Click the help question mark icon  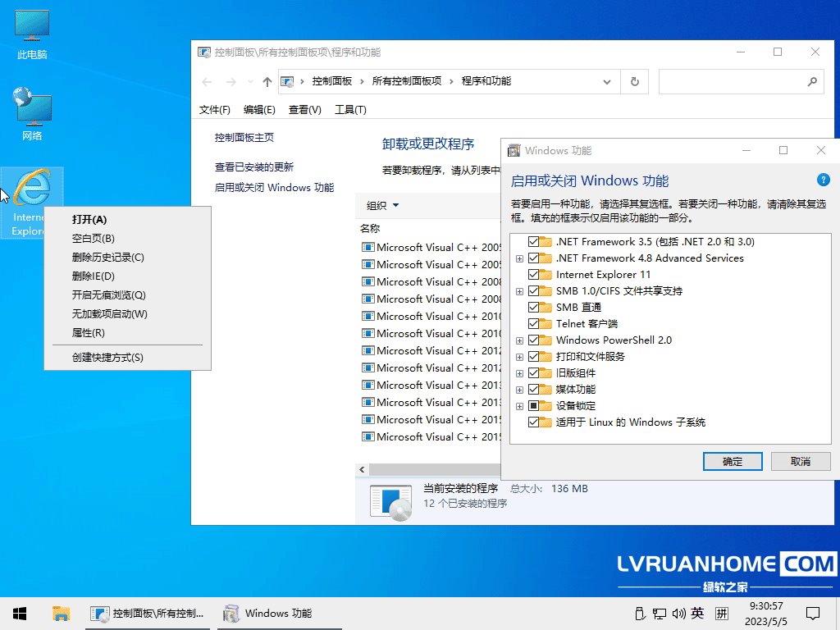point(823,180)
